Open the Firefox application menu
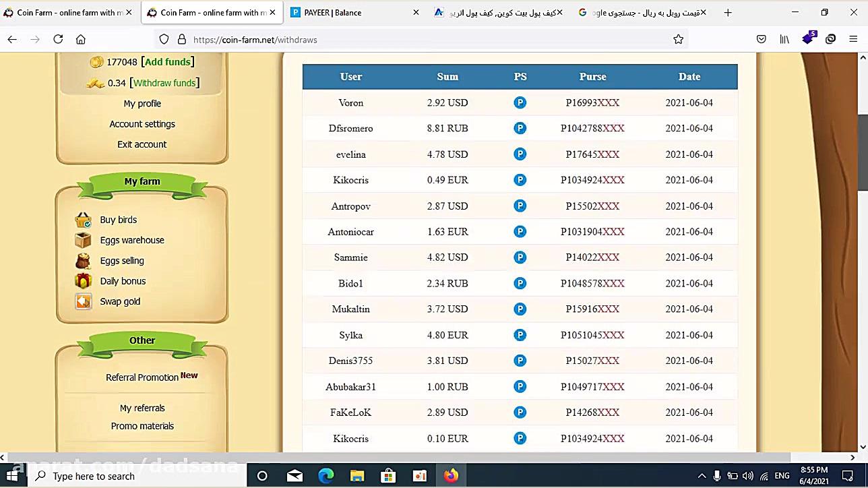Image resolution: width=868 pixels, height=488 pixels. point(853,40)
